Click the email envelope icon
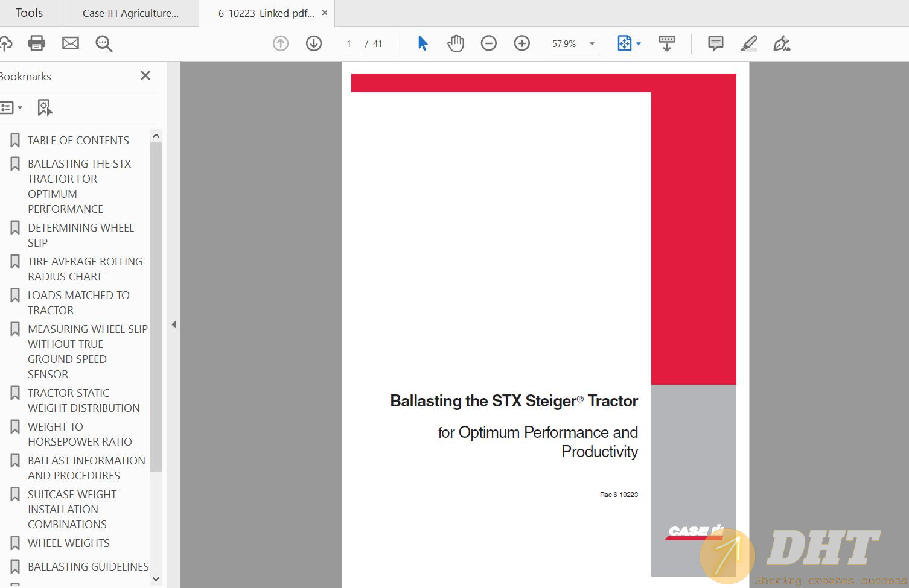 click(71, 43)
